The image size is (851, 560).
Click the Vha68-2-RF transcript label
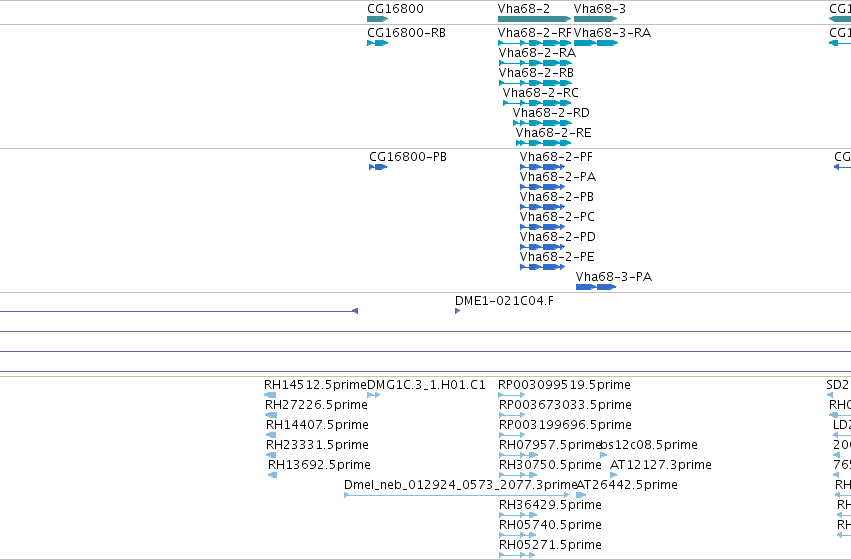click(x=535, y=33)
